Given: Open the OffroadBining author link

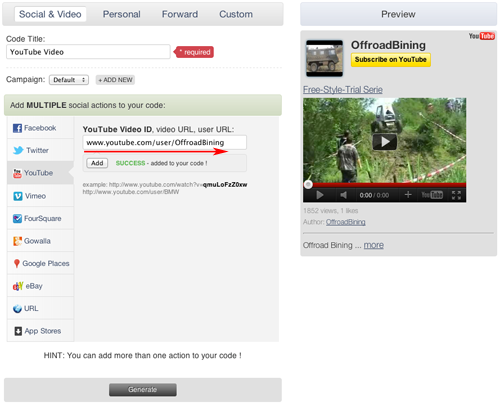Looking at the screenshot, I should 346,222.
